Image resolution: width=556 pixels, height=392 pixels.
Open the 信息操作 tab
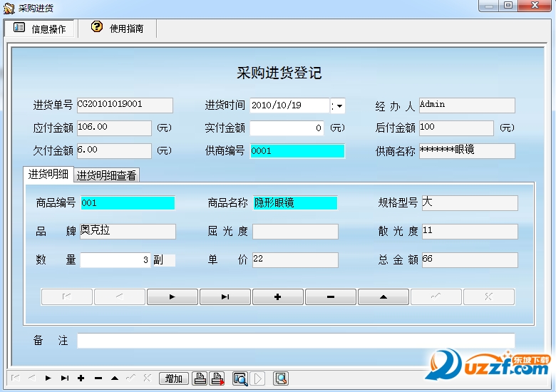pyautogui.click(x=39, y=29)
